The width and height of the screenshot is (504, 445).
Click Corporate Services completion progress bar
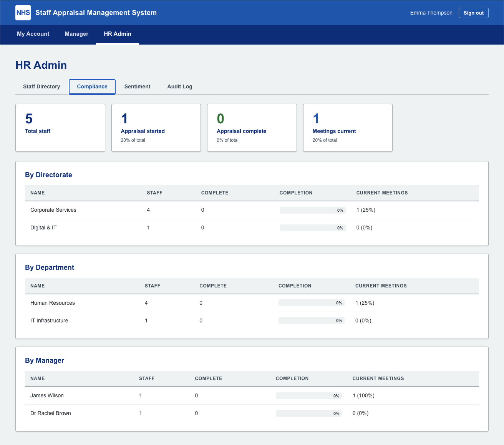click(312, 210)
